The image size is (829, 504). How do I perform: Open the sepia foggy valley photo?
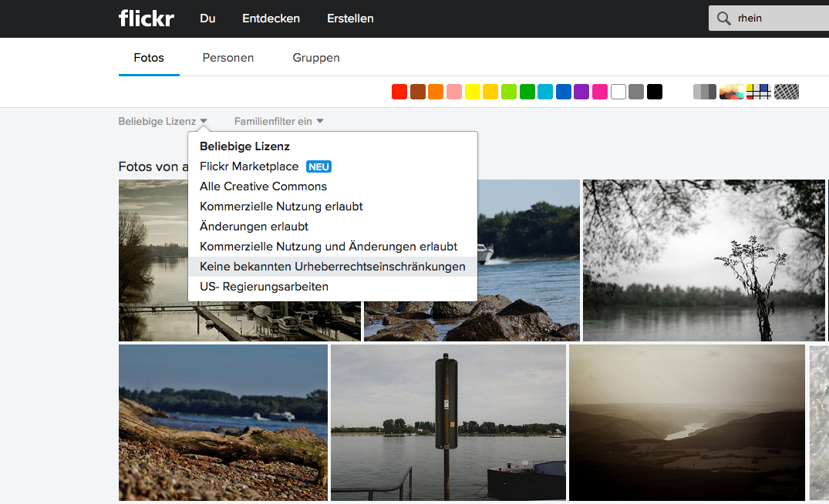point(687,422)
